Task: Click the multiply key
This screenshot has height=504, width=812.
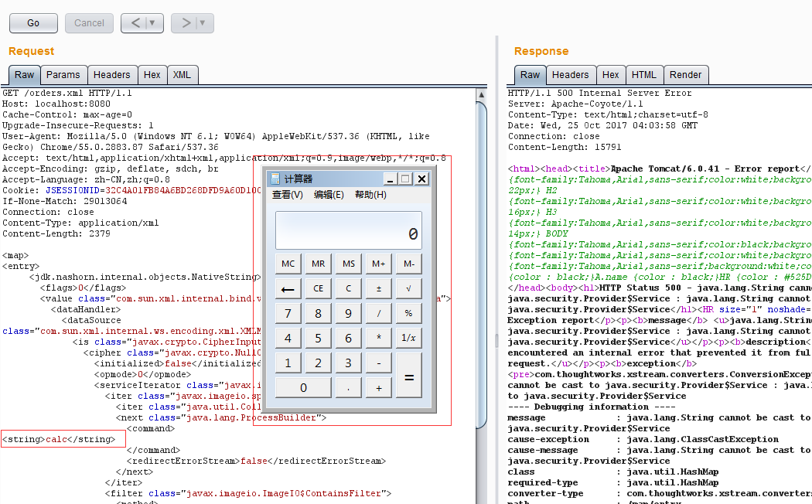Action: pos(379,339)
